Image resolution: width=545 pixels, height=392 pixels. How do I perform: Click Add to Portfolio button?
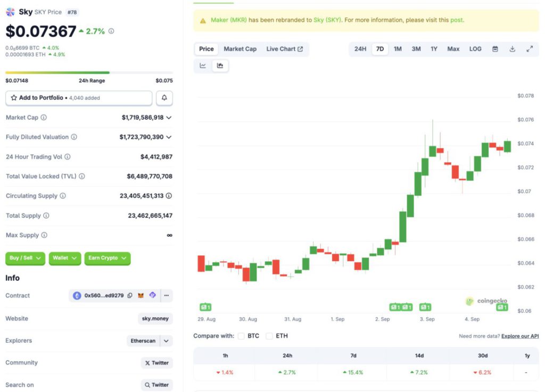79,98
